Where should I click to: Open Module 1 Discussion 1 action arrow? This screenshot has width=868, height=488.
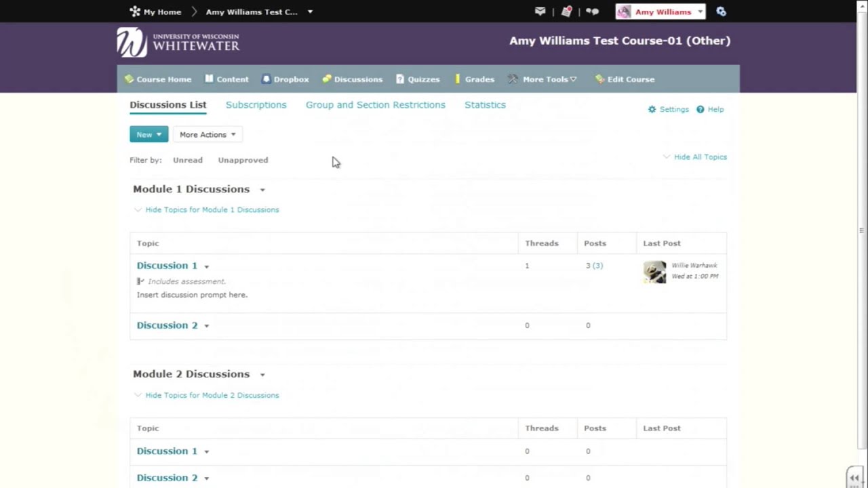[207, 266]
